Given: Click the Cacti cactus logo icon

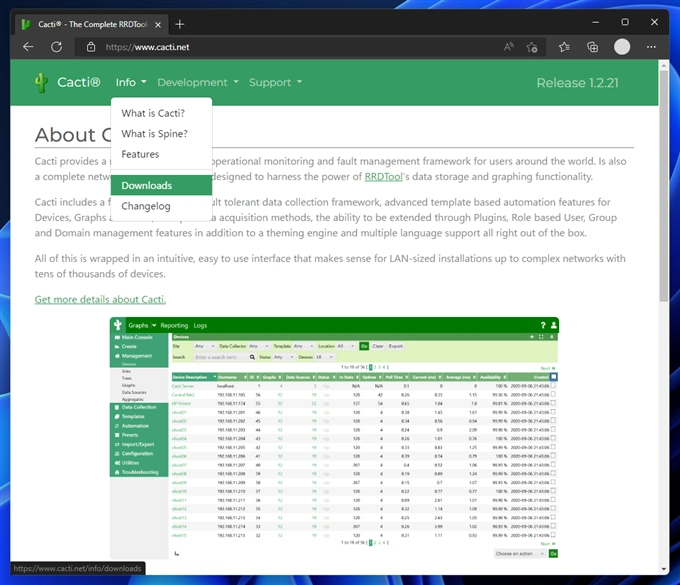Looking at the screenshot, I should 41,82.
